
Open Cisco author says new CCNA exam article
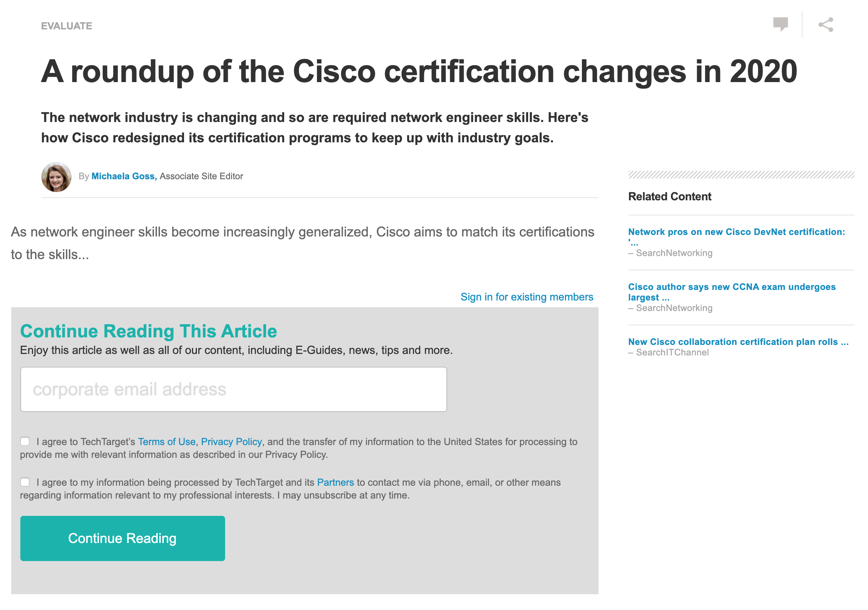732,292
